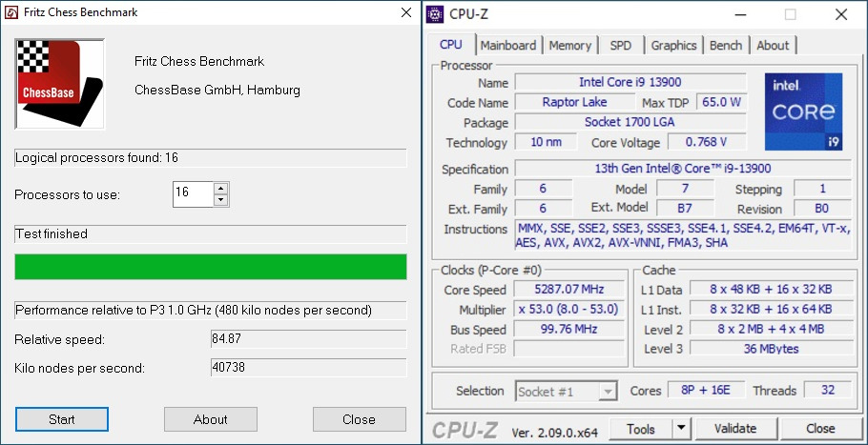Click the Processors to use number field

194,194
